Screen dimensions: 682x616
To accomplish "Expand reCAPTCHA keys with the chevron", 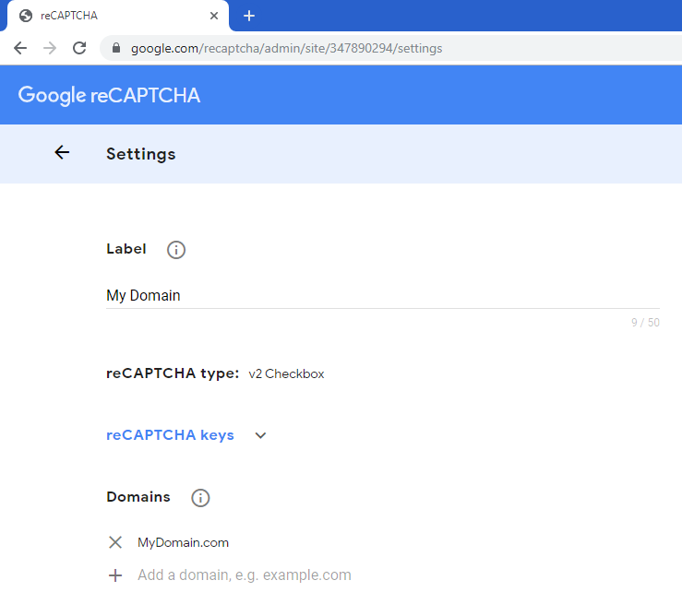I will coord(260,435).
